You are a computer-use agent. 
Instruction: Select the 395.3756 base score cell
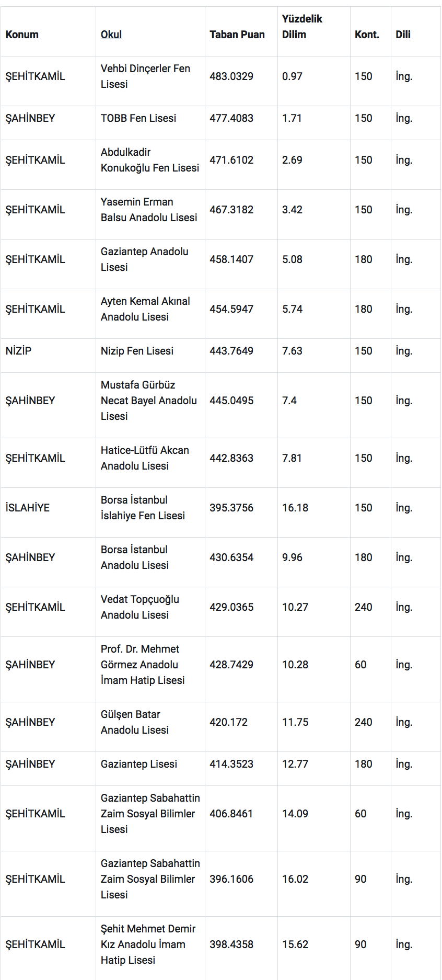pyautogui.click(x=231, y=508)
